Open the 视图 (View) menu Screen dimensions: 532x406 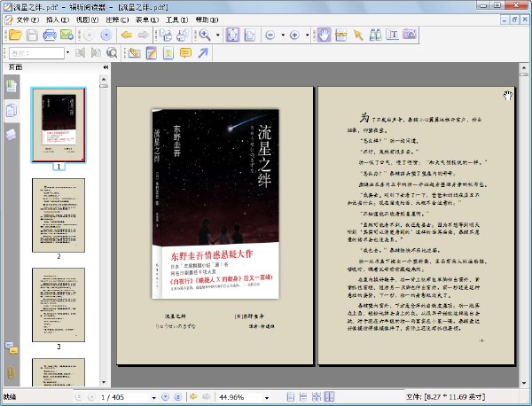click(x=87, y=20)
